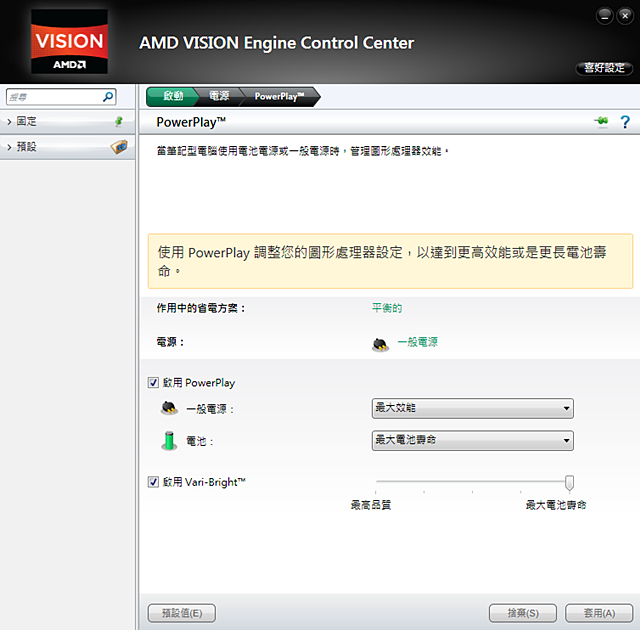Click the 平衡的 power plan text
This screenshot has width=640, height=630.
[x=387, y=308]
